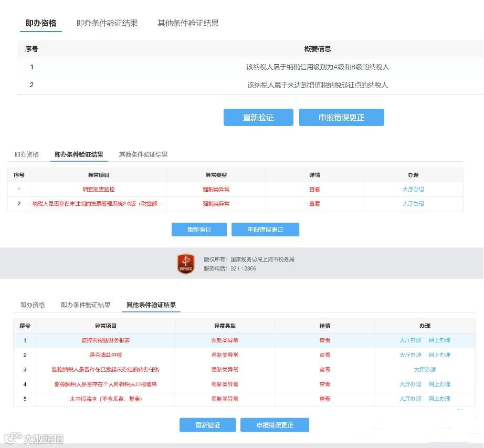The width and height of the screenshot is (484, 448).
Task: Click 异常项目 header in middle table
Action: click(99, 175)
